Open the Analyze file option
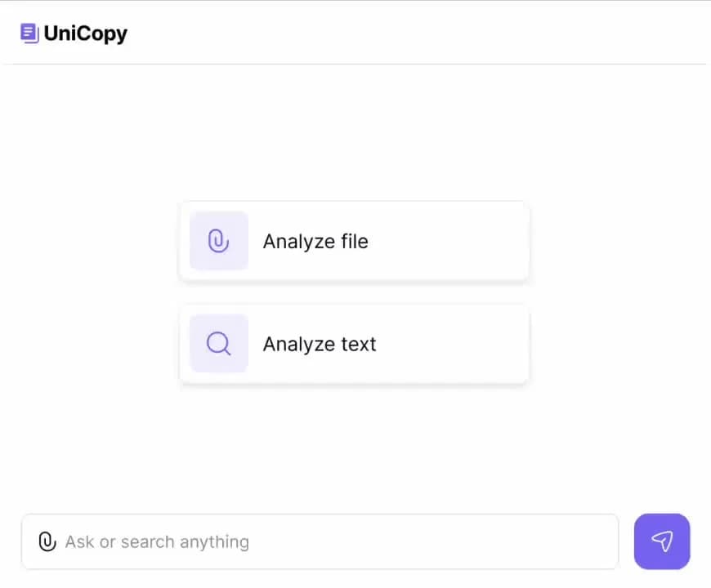Viewport: 711px width, 588px height. [x=354, y=241]
